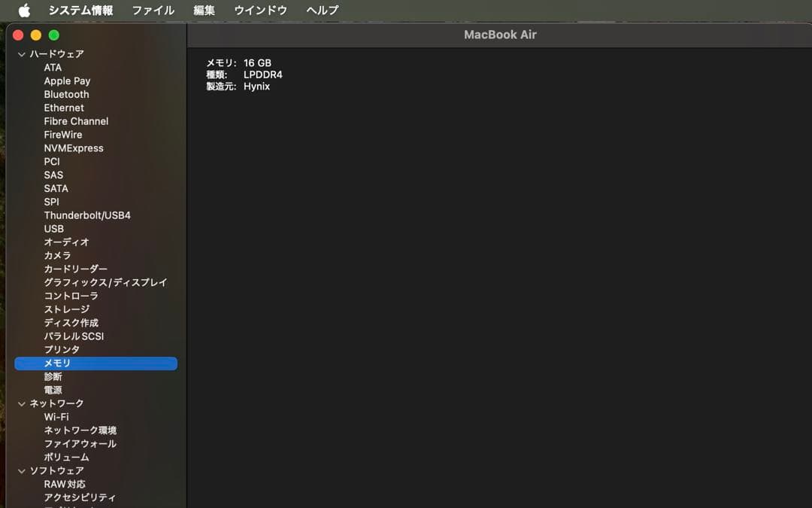Screen dimensions: 812x508
Task: Show the ストレージ information
Action: (66, 309)
